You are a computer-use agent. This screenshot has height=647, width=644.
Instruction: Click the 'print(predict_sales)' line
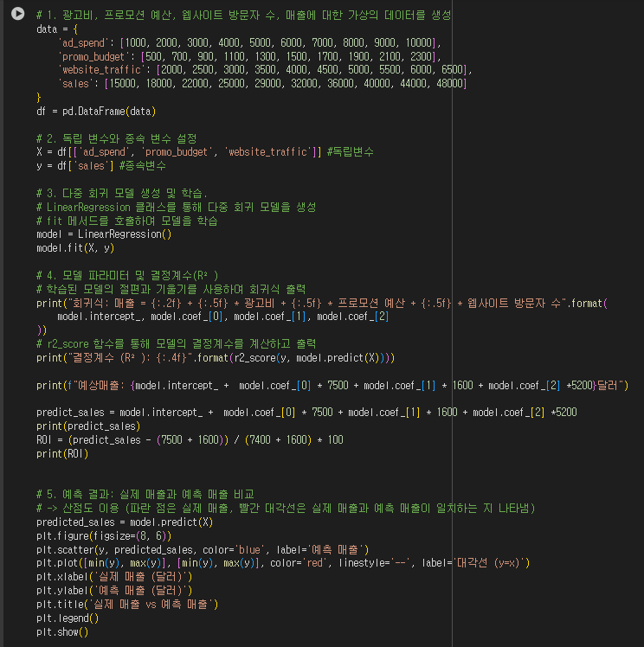pyautogui.click(x=88, y=426)
